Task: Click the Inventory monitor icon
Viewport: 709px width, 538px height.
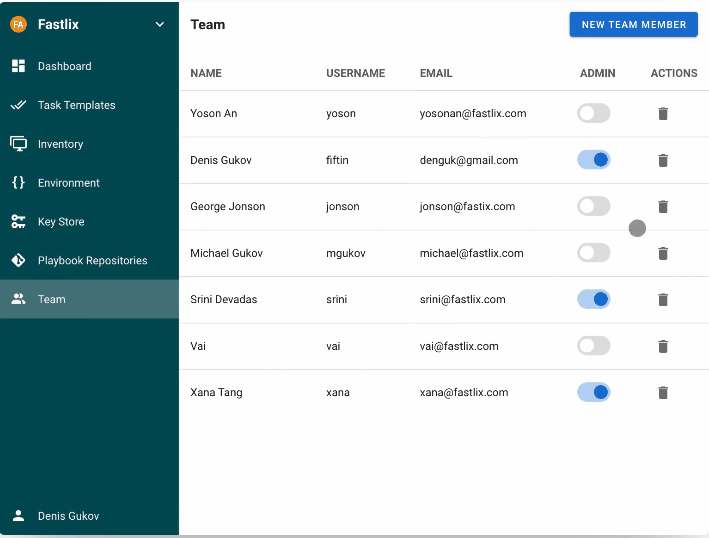Action: [x=19, y=144]
